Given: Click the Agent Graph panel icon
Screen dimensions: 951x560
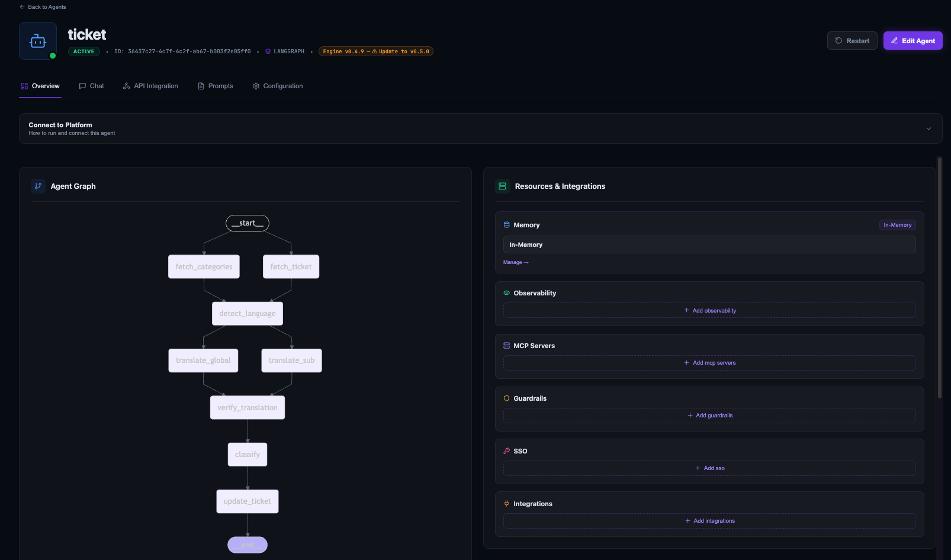Looking at the screenshot, I should click(x=38, y=186).
